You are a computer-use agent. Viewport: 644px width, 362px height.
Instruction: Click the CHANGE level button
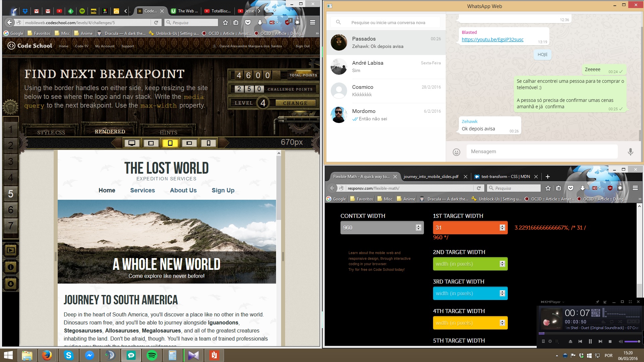point(295,103)
